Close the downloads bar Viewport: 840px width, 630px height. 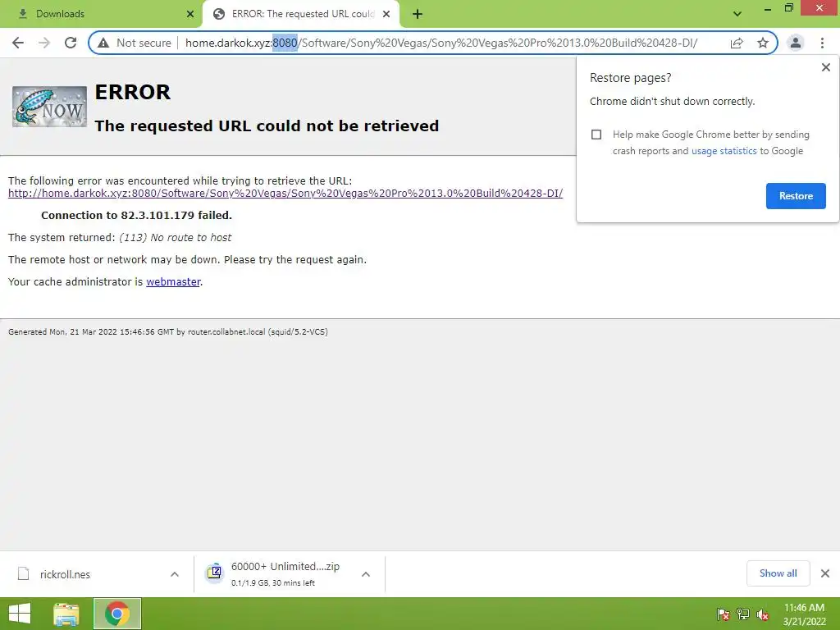(x=825, y=573)
